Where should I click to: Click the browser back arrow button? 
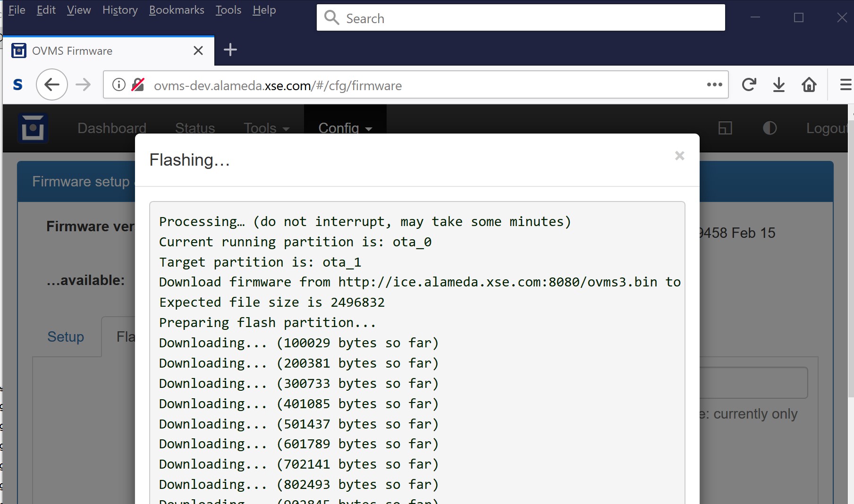pyautogui.click(x=51, y=85)
